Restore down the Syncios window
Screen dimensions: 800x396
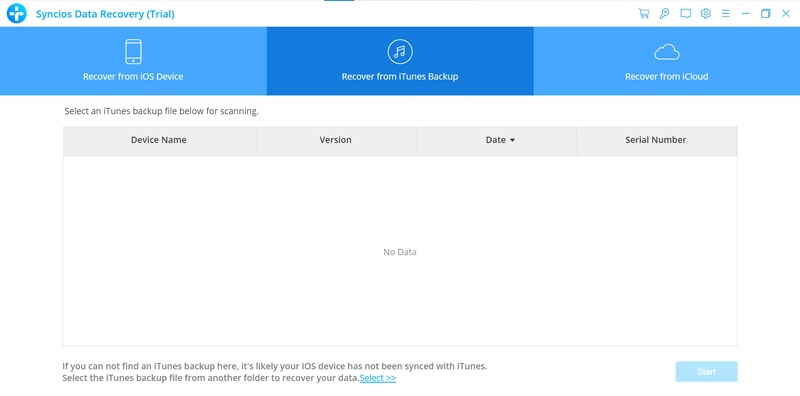(765, 14)
